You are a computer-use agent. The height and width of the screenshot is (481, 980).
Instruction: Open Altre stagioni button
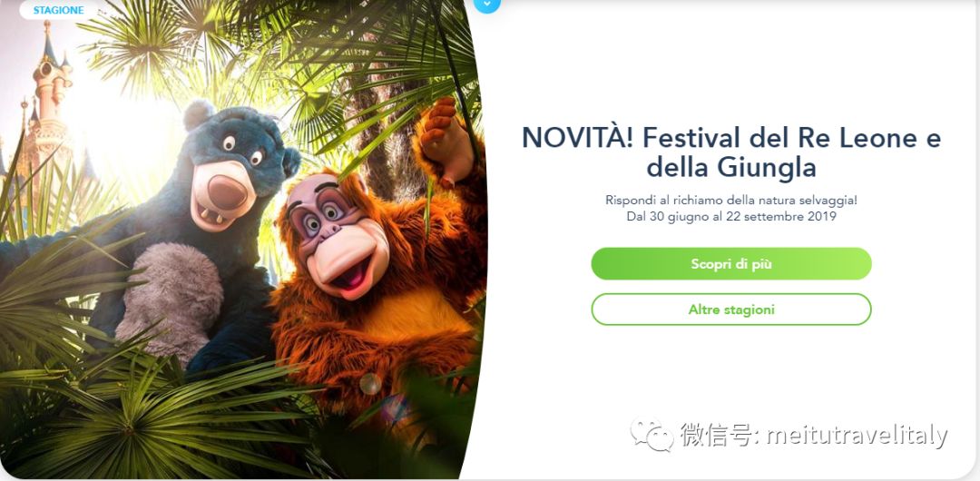point(731,309)
